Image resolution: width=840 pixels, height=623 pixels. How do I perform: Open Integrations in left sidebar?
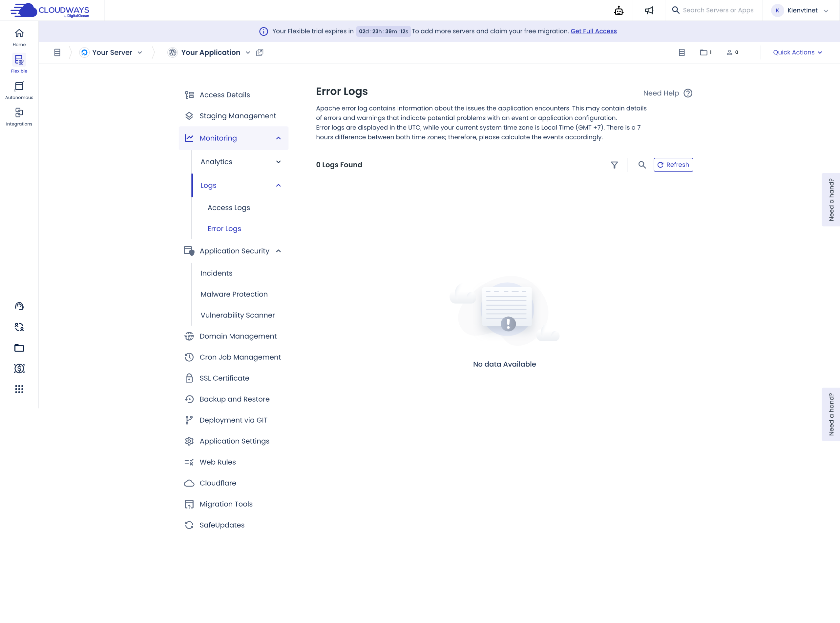tap(19, 117)
